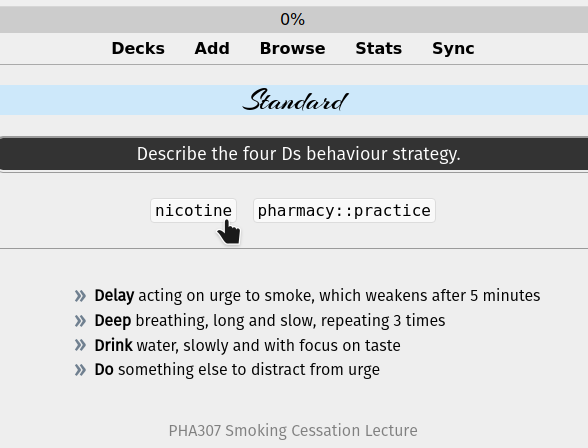Click the bold word Do

[104, 370]
